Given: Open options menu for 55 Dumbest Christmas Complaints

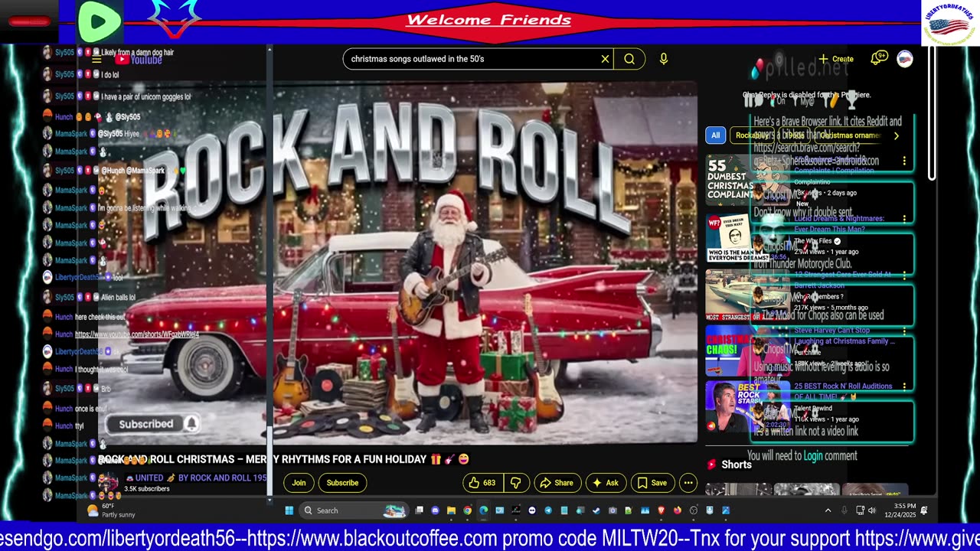Looking at the screenshot, I should (x=904, y=161).
